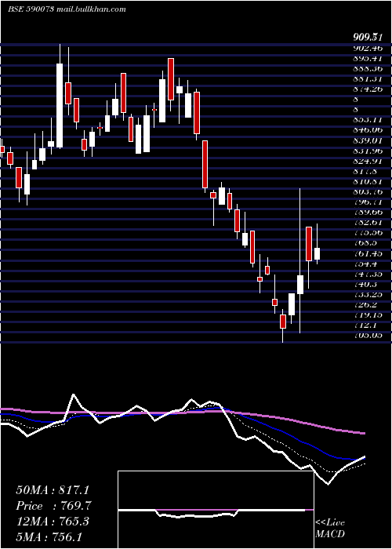
Task: Select the 782.61 price axis label
Action: coord(368,222)
